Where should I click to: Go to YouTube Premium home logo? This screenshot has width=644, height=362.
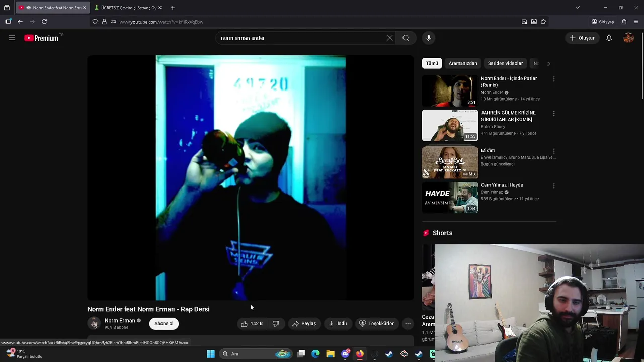tap(41, 38)
